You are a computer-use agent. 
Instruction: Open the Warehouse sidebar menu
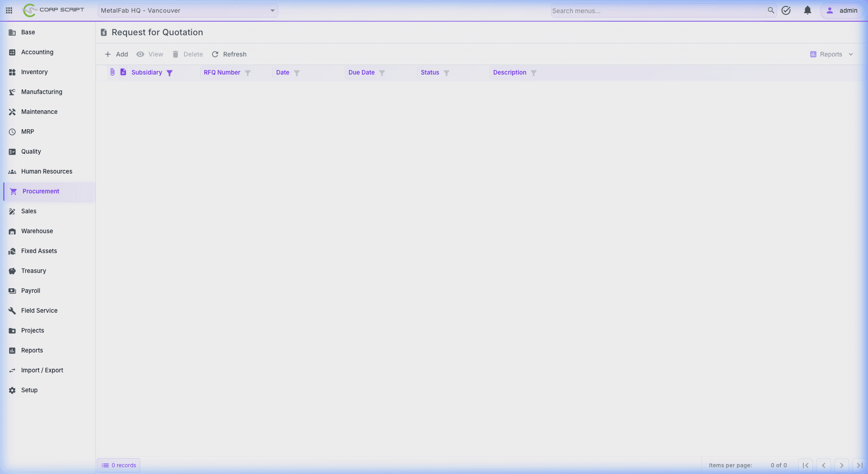[37, 231]
